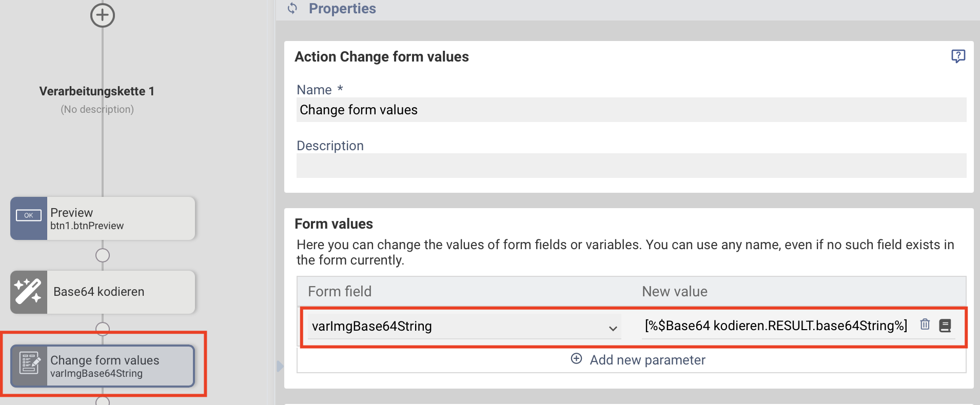Viewport: 980px width, 405px height.
Task: Select the btn1.btnPreview action label
Action: coord(87,226)
